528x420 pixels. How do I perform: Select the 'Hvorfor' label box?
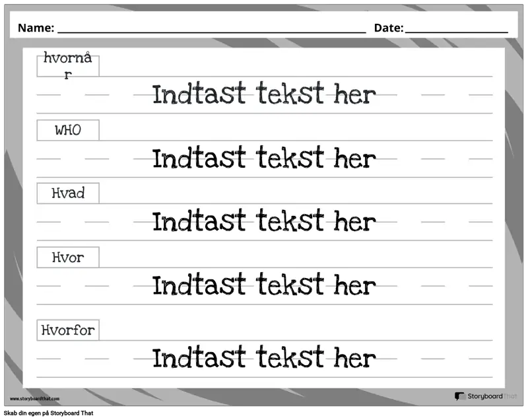68,330
